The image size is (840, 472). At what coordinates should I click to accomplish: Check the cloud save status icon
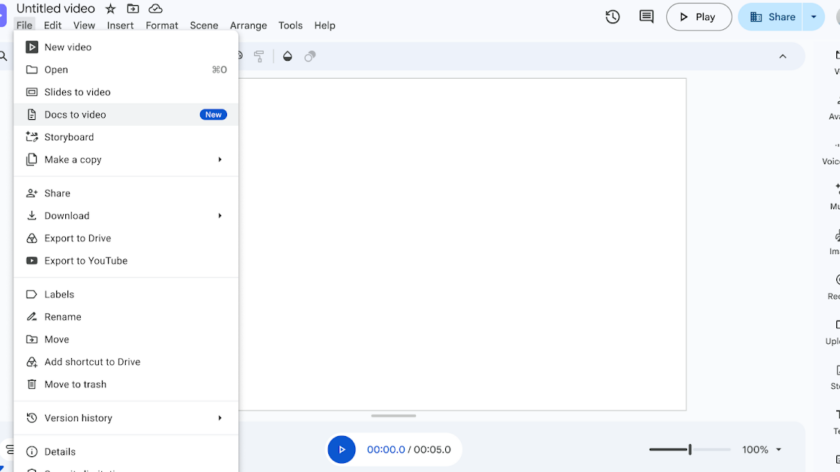pyautogui.click(x=155, y=9)
